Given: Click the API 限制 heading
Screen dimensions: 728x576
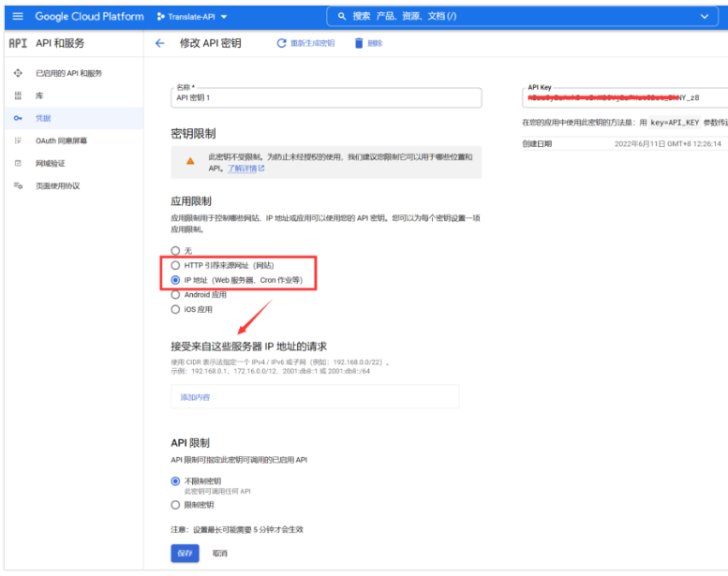Looking at the screenshot, I should pyautogui.click(x=190, y=443).
